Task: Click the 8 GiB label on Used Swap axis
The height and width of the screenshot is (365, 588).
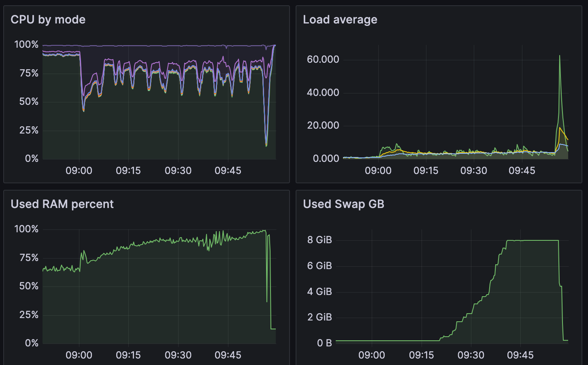Action: pos(319,240)
